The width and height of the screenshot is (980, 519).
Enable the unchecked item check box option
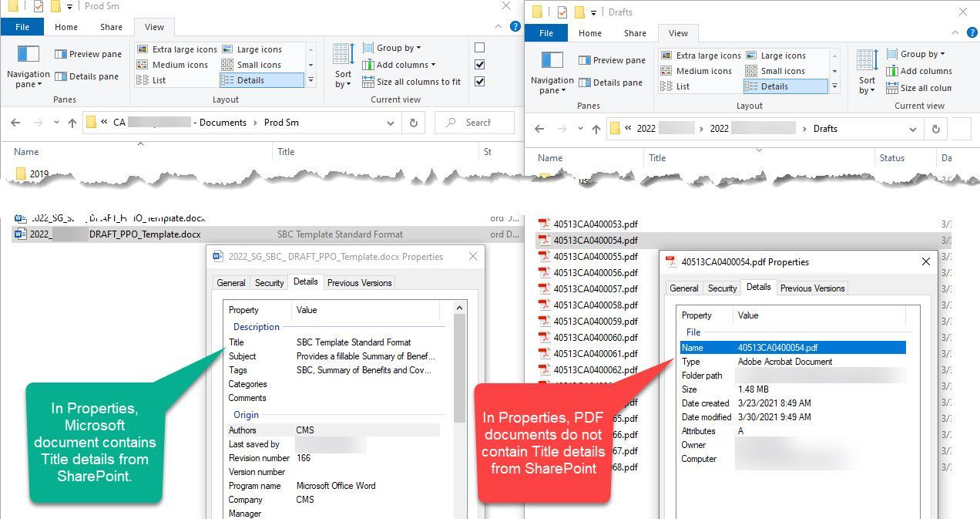click(x=479, y=47)
